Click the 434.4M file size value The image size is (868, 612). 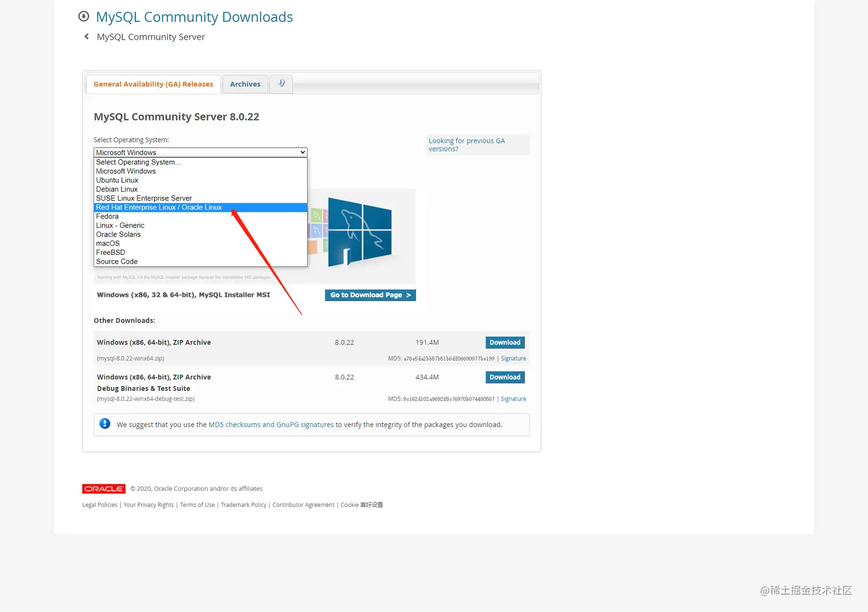point(427,377)
